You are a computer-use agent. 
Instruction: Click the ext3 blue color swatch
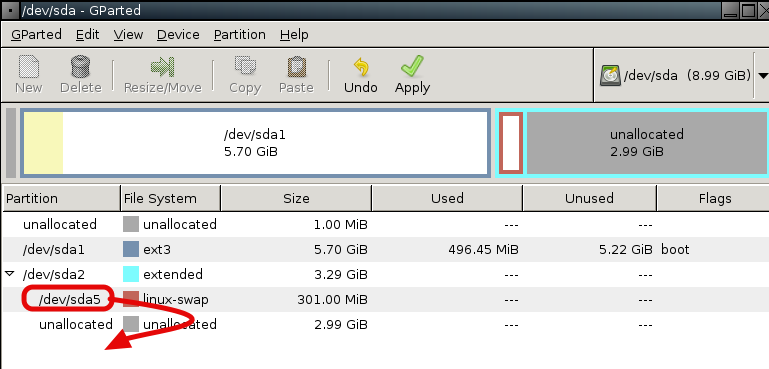click(131, 249)
